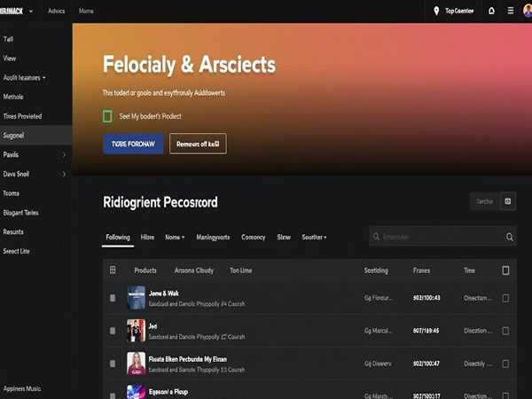
Task: Click the drag handle on Jame & Wak row
Action: coord(113,298)
